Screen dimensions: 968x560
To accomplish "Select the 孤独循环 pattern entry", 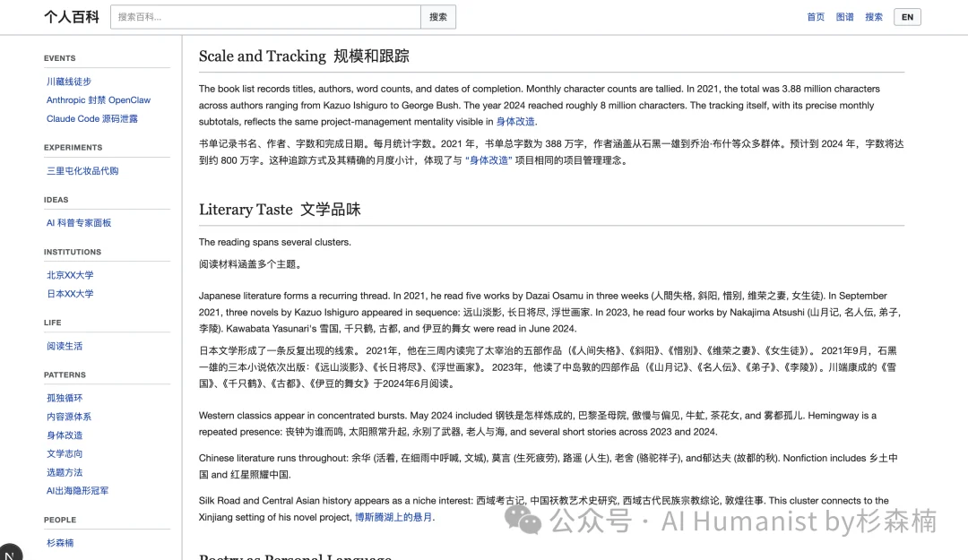I will point(65,397).
